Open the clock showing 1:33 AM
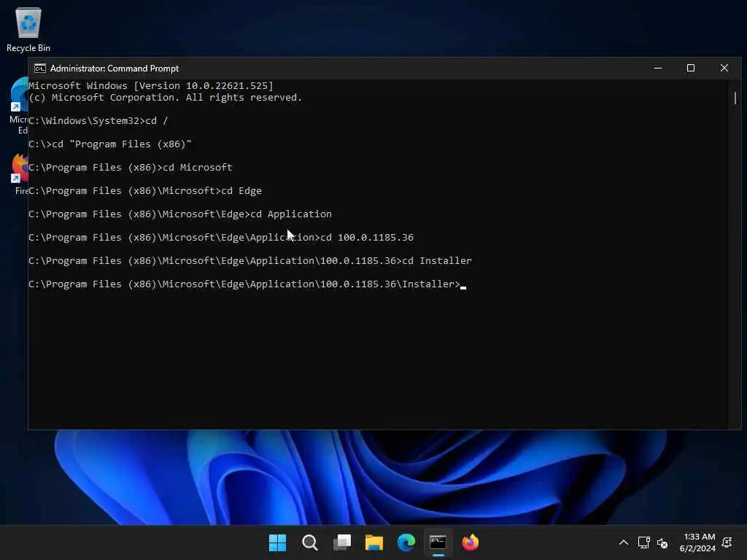747x560 pixels. click(x=697, y=542)
